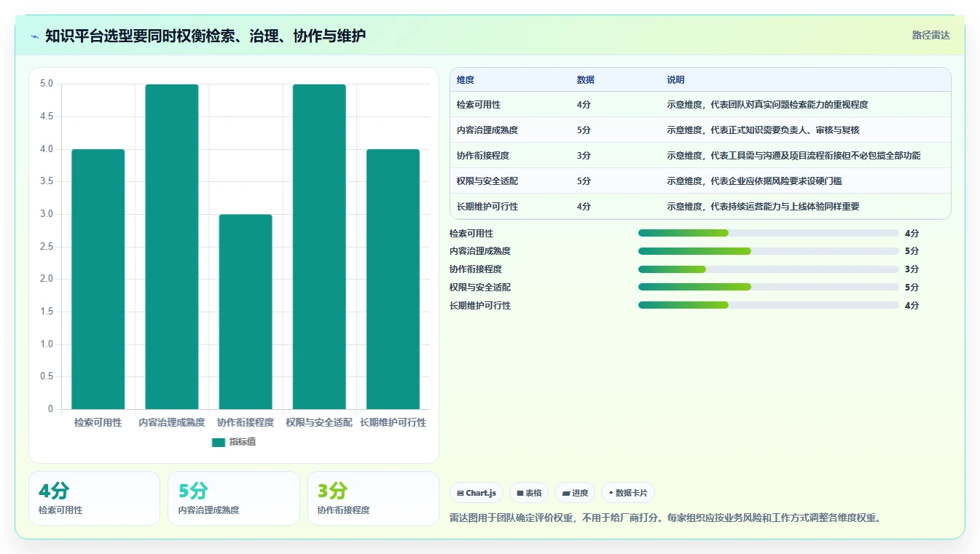Click the 3分 value after the 协作衔接程度 progress bar
Viewport: 980px width, 554px height.
[x=912, y=269]
